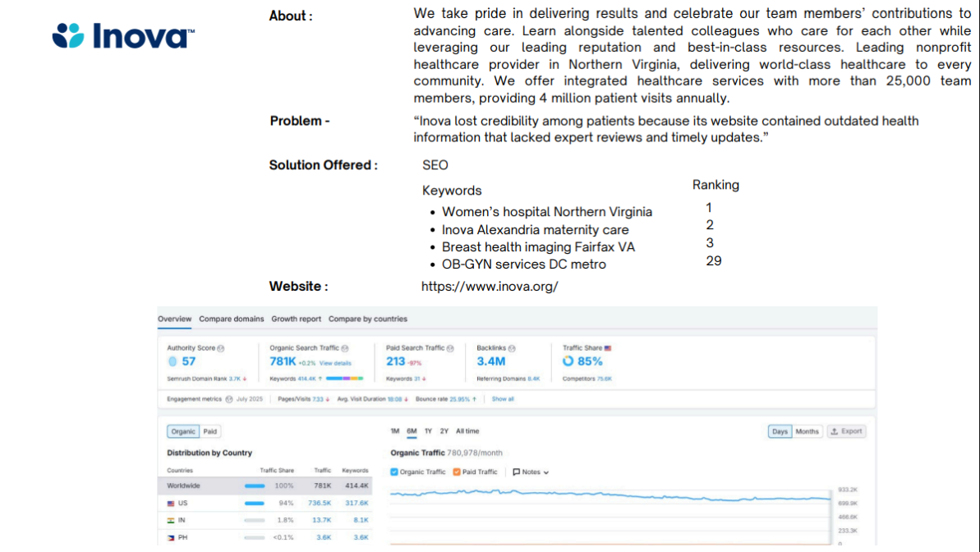980x552 pixels.
Task: Select the Worldwide row in the countries table
Action: (x=265, y=485)
